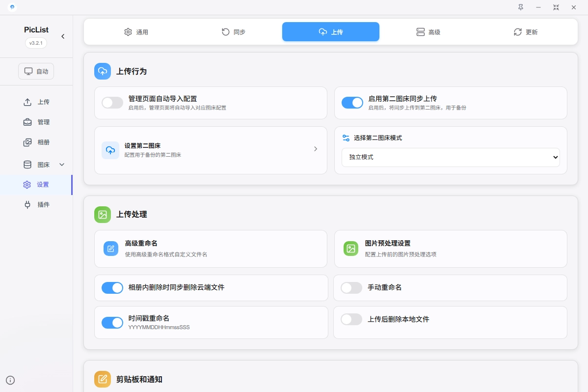Toggle 上传后删除本地文件 switch
The image size is (588, 392).
pos(351,319)
